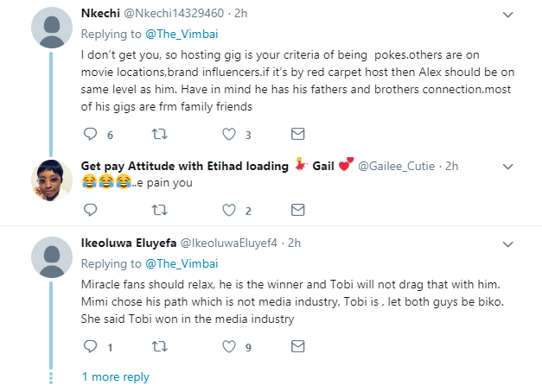Show the 1 more reply link
The width and height of the screenshot is (542, 392).
point(116,376)
